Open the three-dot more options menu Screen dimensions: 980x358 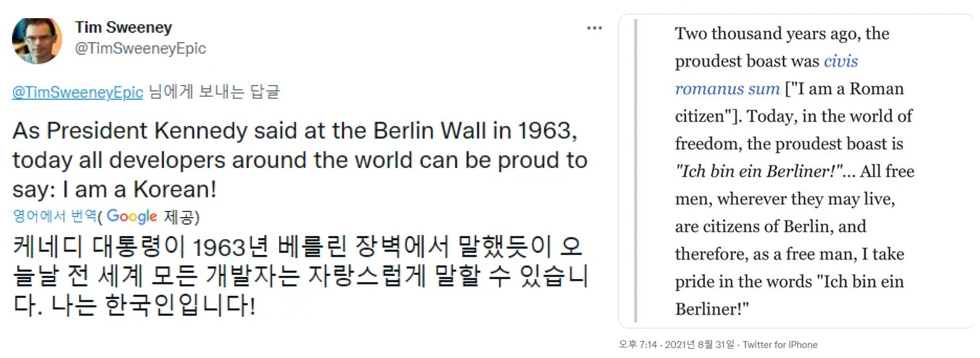point(594,28)
